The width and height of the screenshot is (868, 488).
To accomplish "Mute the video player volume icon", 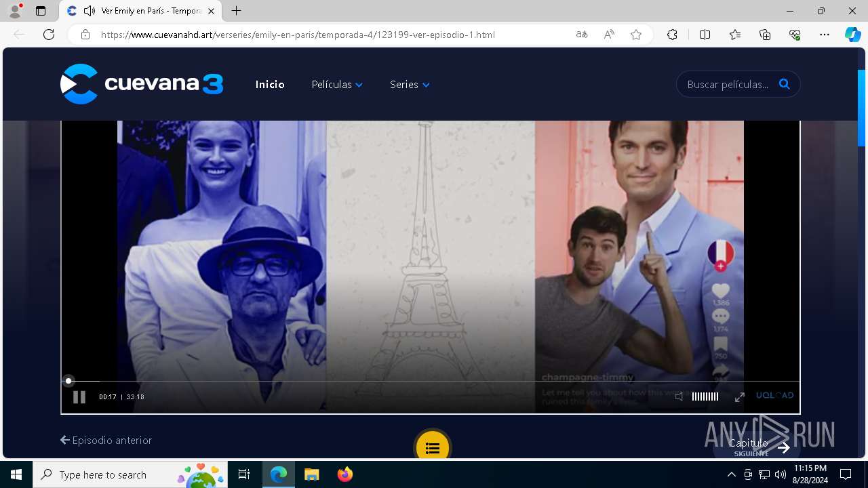I will point(679,397).
